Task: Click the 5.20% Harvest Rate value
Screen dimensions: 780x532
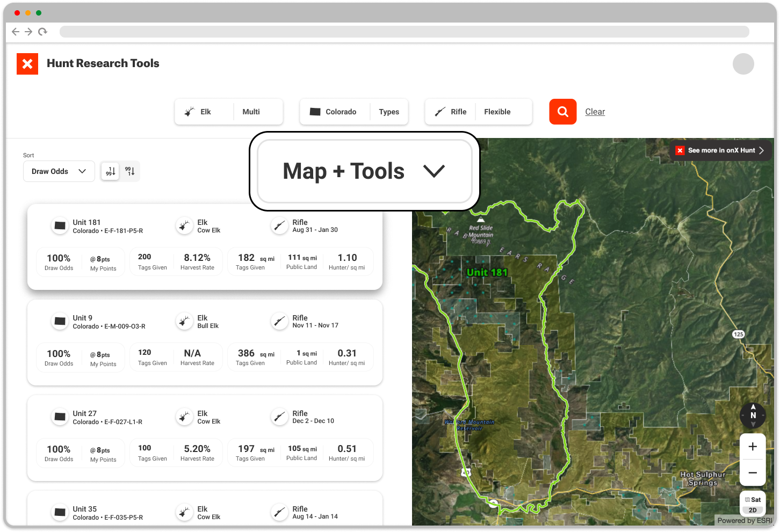Action: click(197, 449)
